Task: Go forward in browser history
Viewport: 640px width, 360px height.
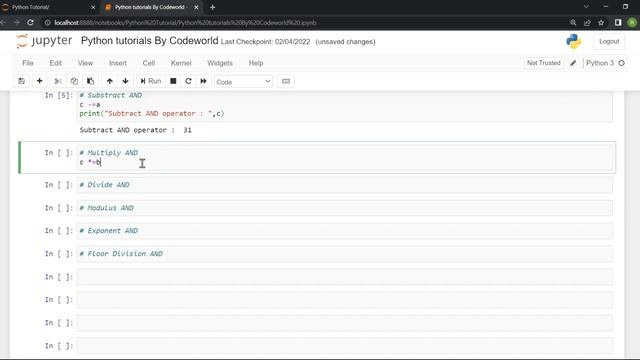Action: pos(16,23)
